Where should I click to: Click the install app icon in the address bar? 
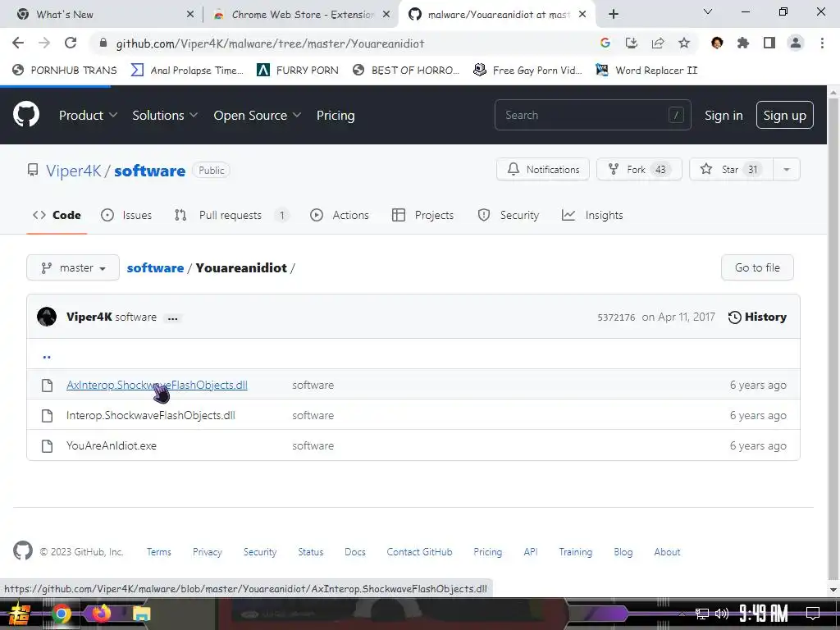[x=632, y=43]
